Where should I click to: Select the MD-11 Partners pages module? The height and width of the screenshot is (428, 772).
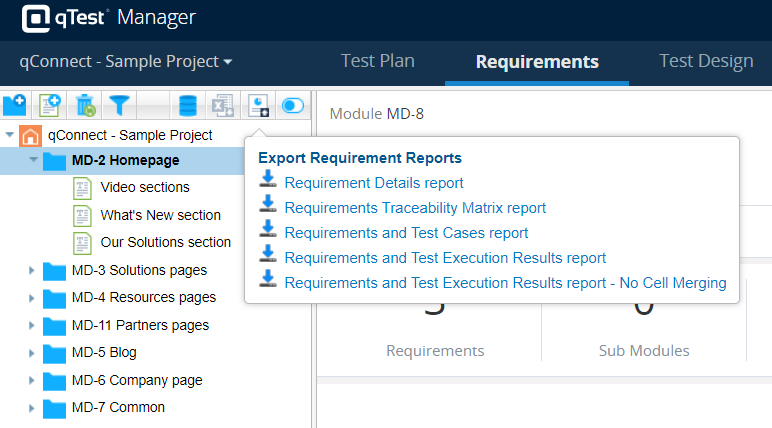139,325
